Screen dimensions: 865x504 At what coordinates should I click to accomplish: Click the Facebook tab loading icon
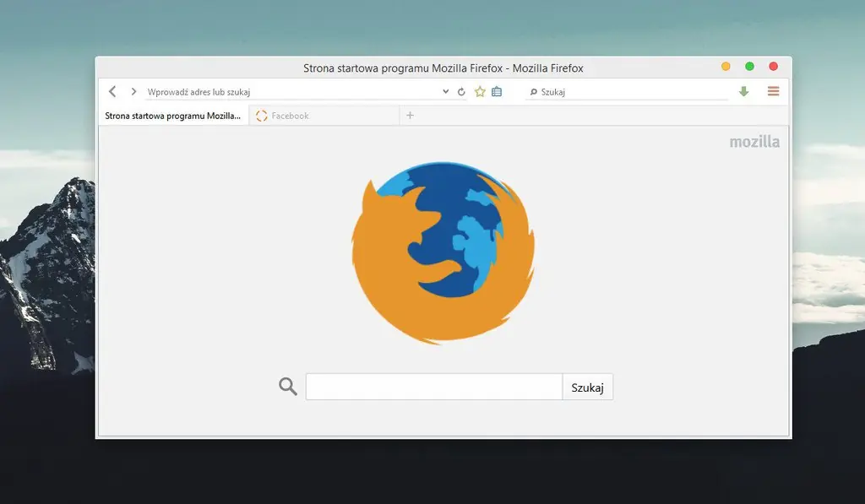click(262, 116)
